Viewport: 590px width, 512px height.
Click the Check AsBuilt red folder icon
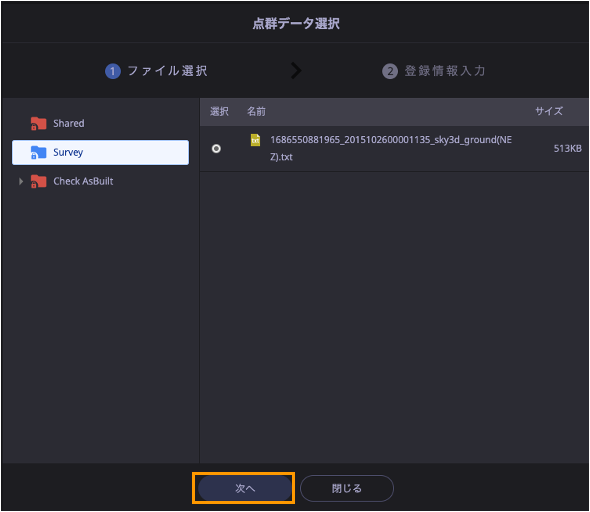tap(38, 181)
